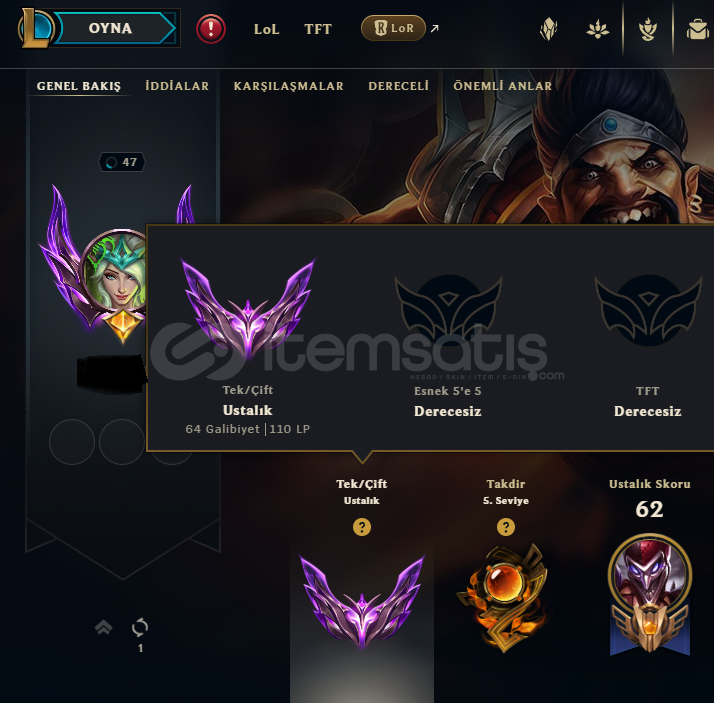The width and height of the screenshot is (714, 703).
Task: Open the Clash trophy icon
Action: (x=648, y=30)
